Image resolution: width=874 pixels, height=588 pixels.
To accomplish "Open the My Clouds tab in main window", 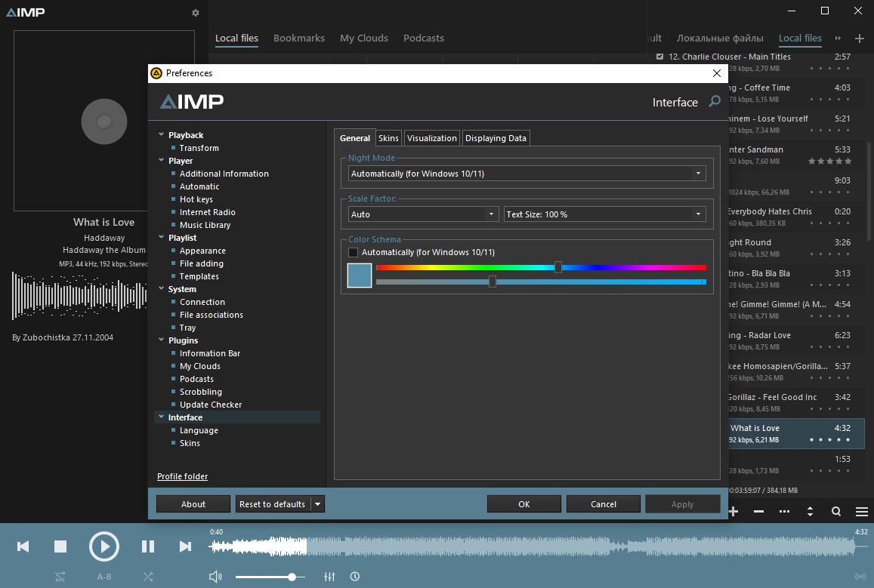I will pyautogui.click(x=364, y=38).
